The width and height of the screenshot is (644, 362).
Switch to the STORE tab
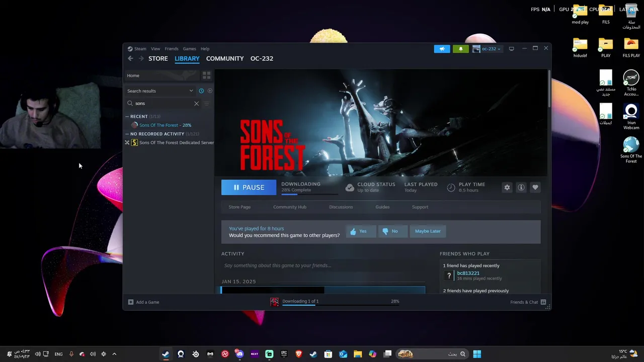click(158, 58)
